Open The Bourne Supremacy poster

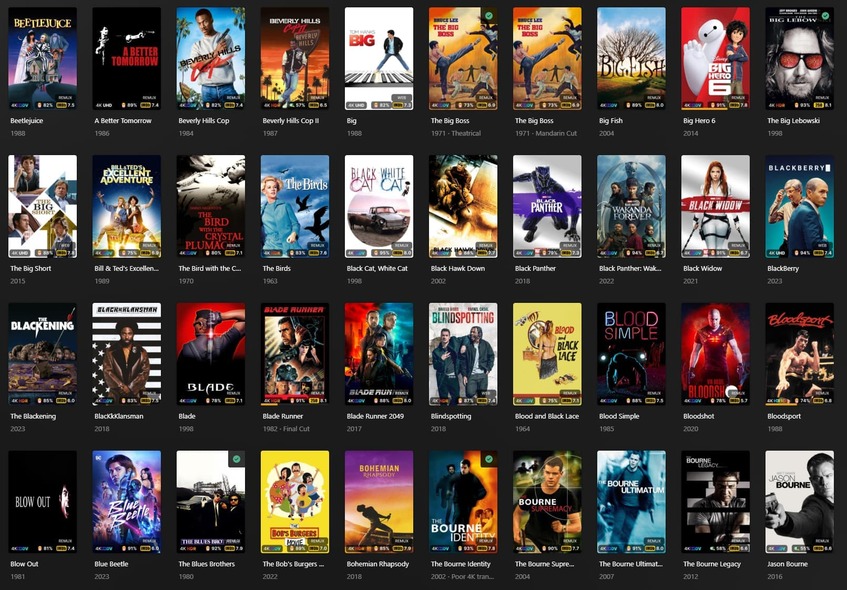pyautogui.click(x=547, y=502)
